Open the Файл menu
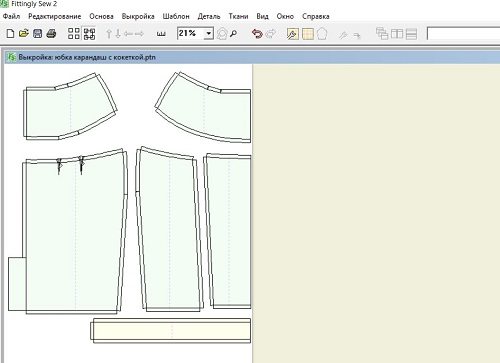The width and height of the screenshot is (500, 363). [11, 16]
